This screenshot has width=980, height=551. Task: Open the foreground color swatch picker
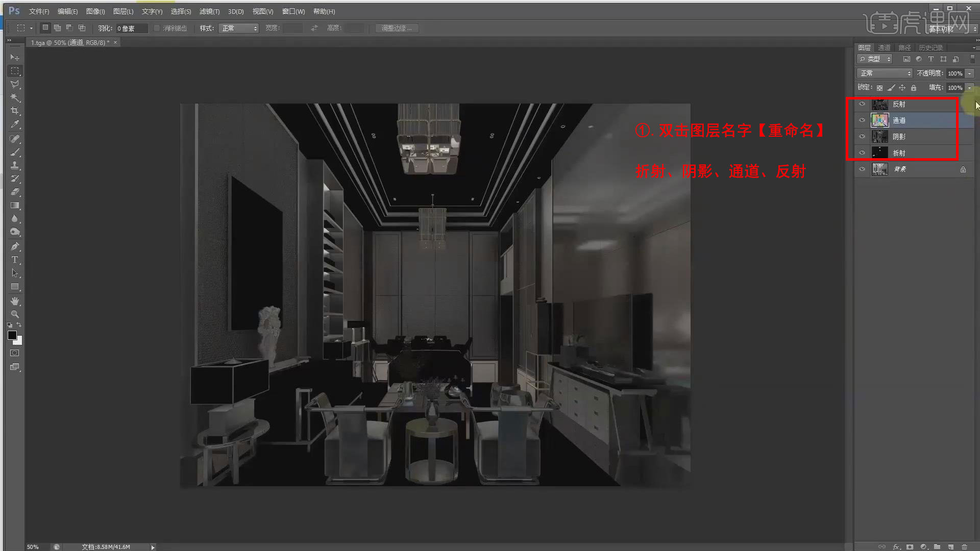coord(12,335)
